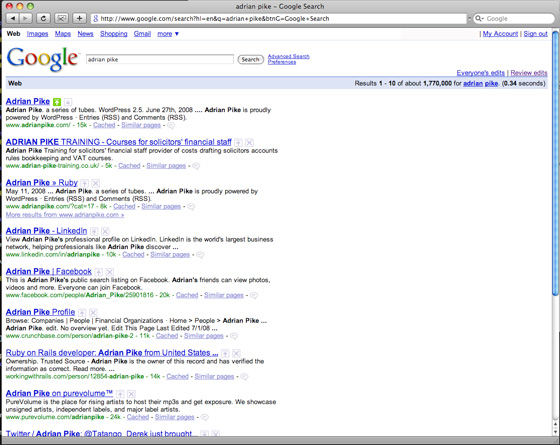
Task: Remove the Adrian Pike LinkedIn result
Action: pos(105,231)
